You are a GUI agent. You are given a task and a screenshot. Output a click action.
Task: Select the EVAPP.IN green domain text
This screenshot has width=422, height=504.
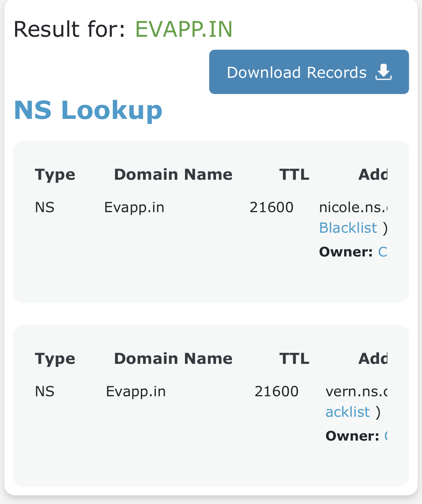coord(184,29)
